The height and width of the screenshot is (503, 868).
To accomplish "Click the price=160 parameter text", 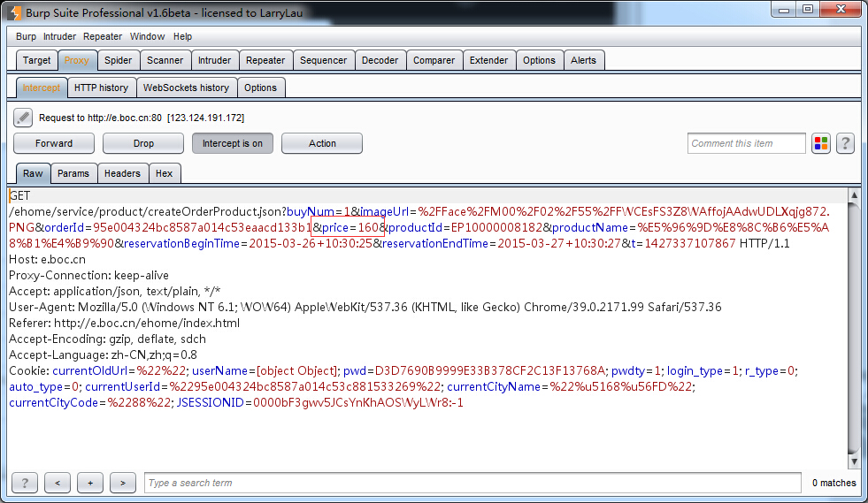I will (x=350, y=227).
